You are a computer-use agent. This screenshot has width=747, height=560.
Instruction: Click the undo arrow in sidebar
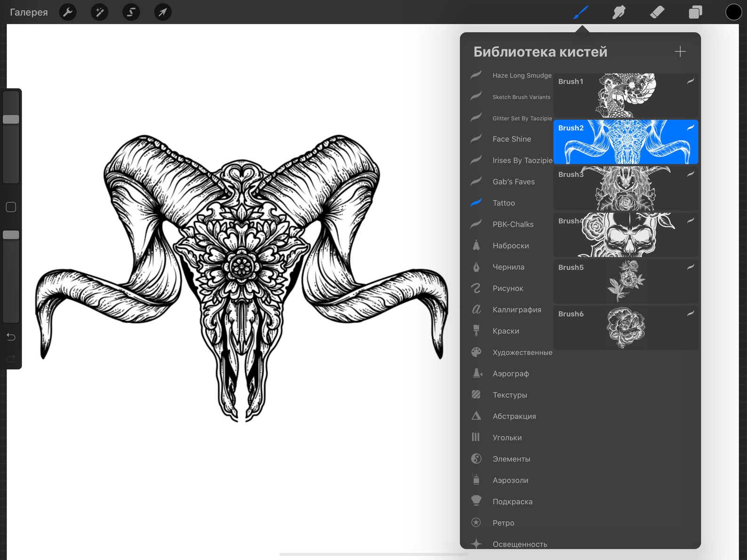tap(11, 337)
